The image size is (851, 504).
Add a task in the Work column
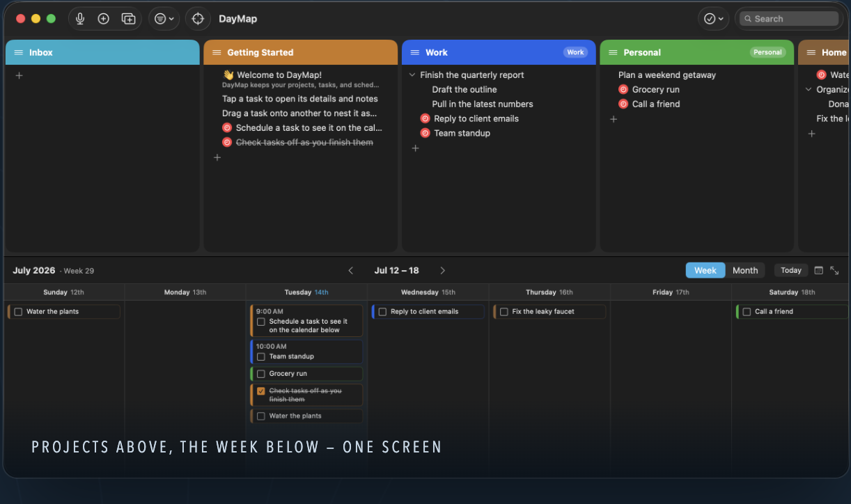[415, 148]
